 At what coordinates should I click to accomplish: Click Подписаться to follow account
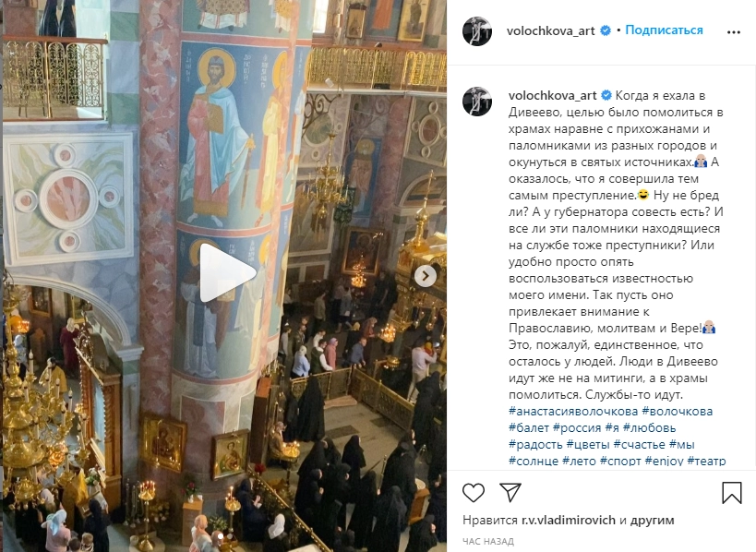coord(664,30)
